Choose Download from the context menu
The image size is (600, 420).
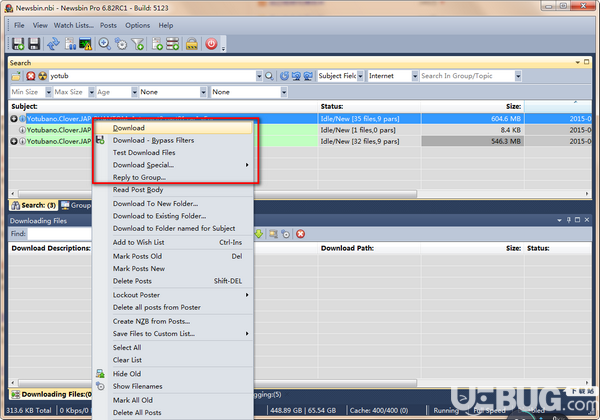(x=173, y=128)
